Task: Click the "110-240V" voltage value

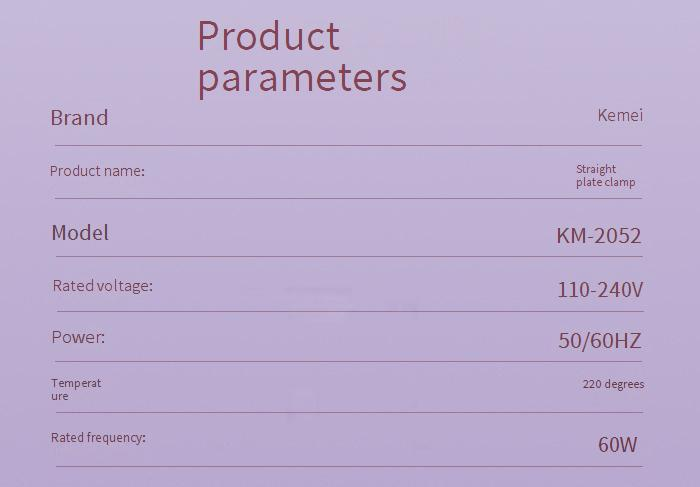Action: 600,290
